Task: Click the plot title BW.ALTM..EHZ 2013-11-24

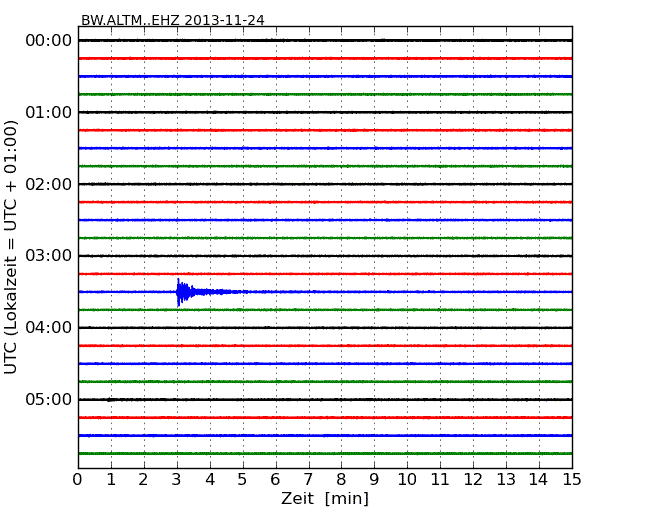Action: click(172, 20)
